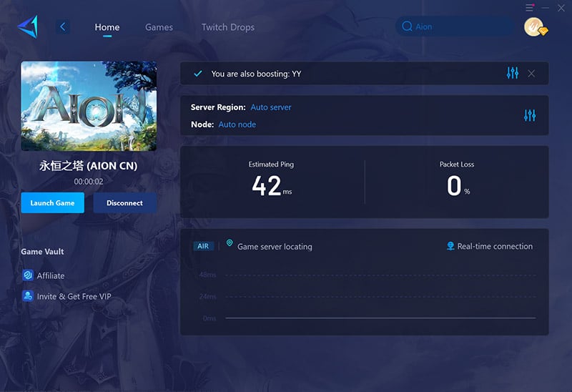Screen dimensions: 572x392
Task: Click the session timer 00:00:02
Action: [x=89, y=182]
